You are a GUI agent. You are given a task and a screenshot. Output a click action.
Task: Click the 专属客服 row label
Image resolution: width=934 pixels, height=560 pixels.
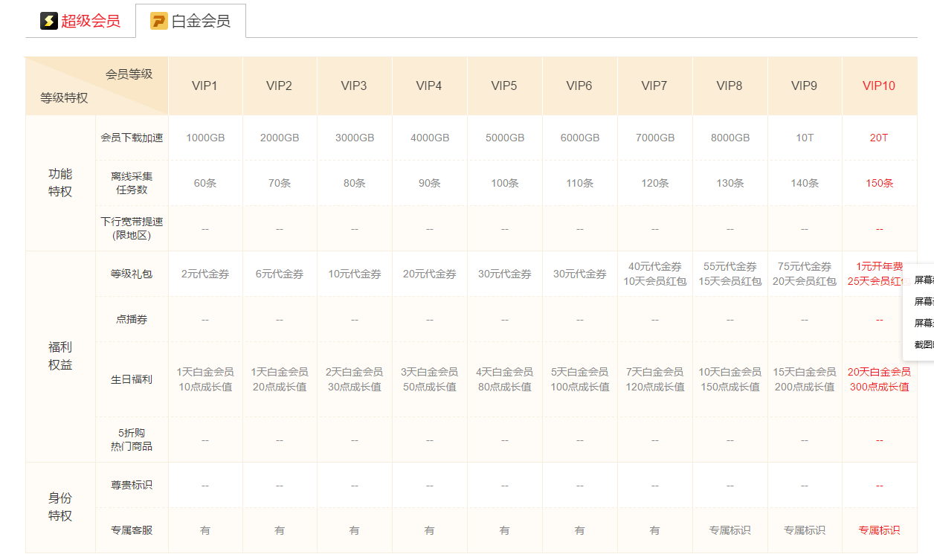[132, 530]
